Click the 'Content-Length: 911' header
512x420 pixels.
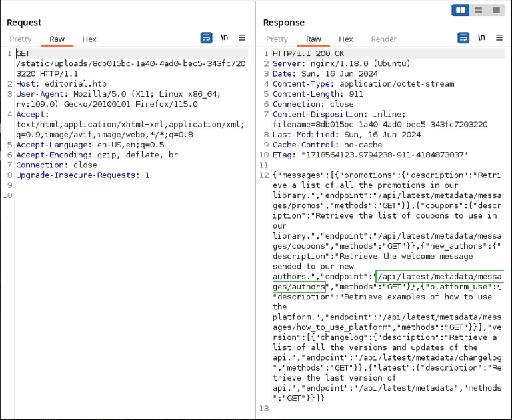tap(318, 94)
